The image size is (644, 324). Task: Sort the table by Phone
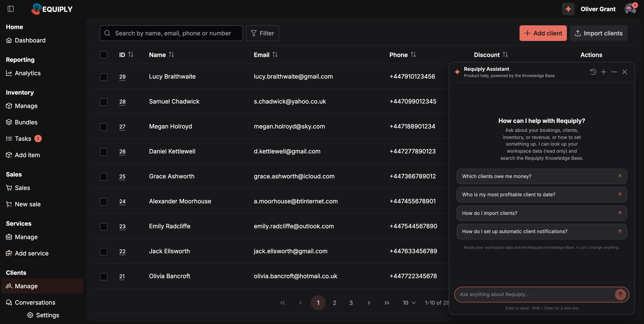tap(413, 54)
